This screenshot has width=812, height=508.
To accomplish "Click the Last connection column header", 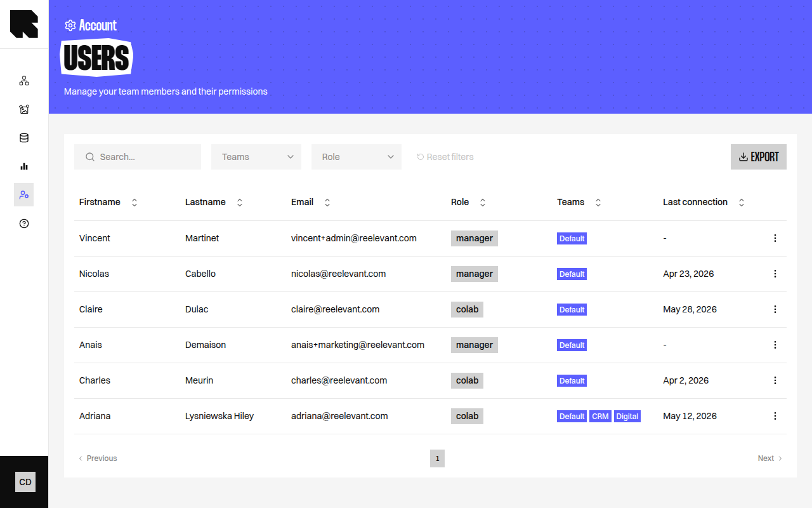I will 695,202.
